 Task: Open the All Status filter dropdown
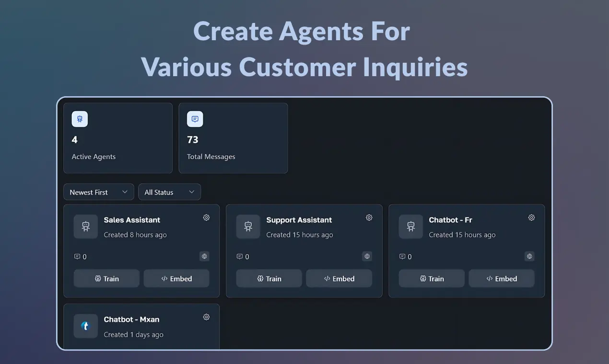tap(169, 192)
